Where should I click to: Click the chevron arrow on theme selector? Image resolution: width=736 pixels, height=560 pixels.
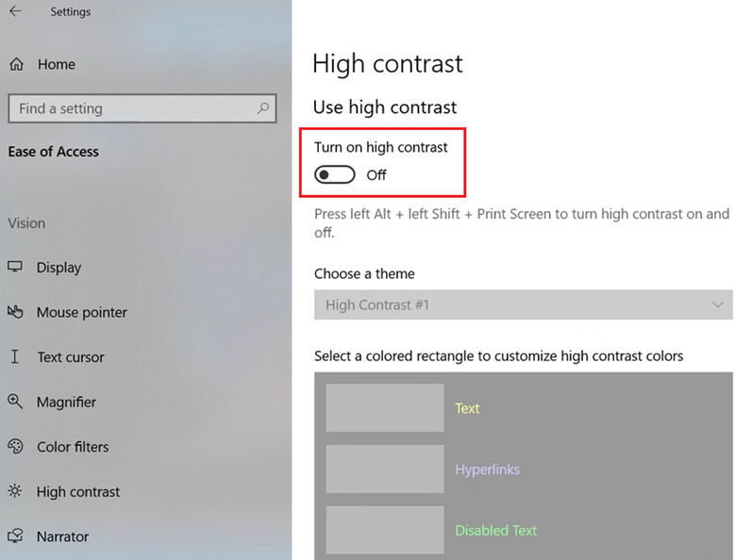point(720,305)
